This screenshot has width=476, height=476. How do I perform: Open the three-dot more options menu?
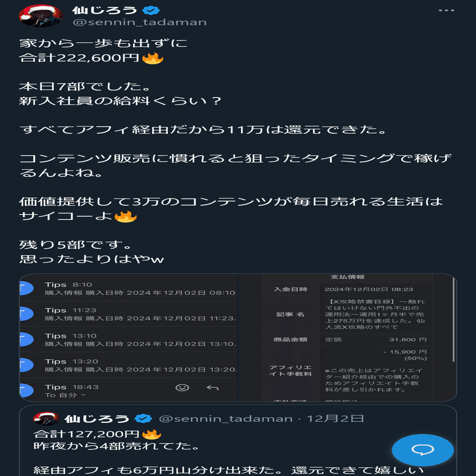[x=446, y=10]
